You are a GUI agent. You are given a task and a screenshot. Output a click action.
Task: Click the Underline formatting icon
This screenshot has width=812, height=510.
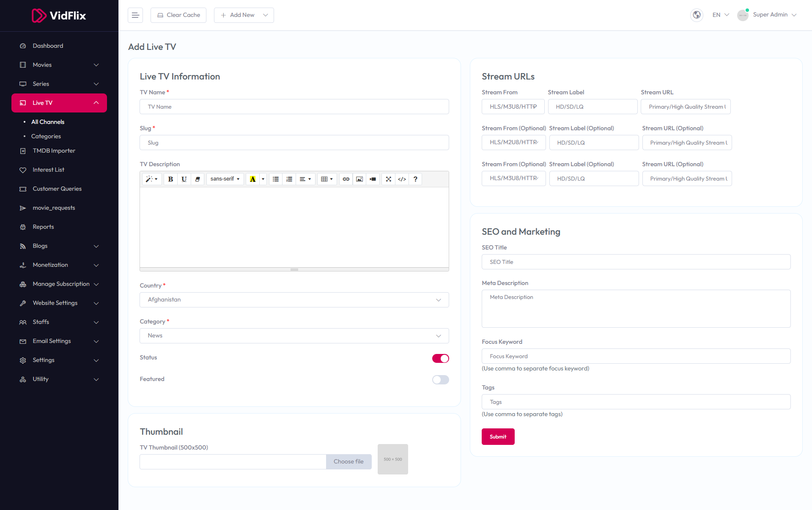(184, 179)
